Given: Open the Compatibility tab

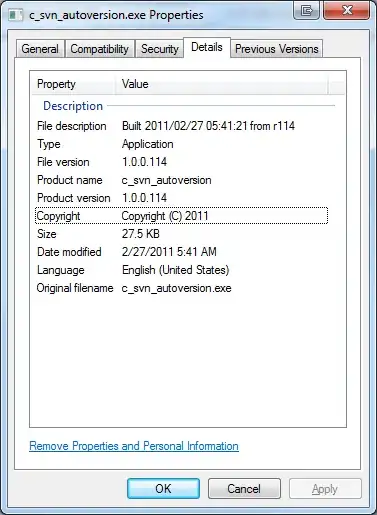Looking at the screenshot, I should 100,49.
